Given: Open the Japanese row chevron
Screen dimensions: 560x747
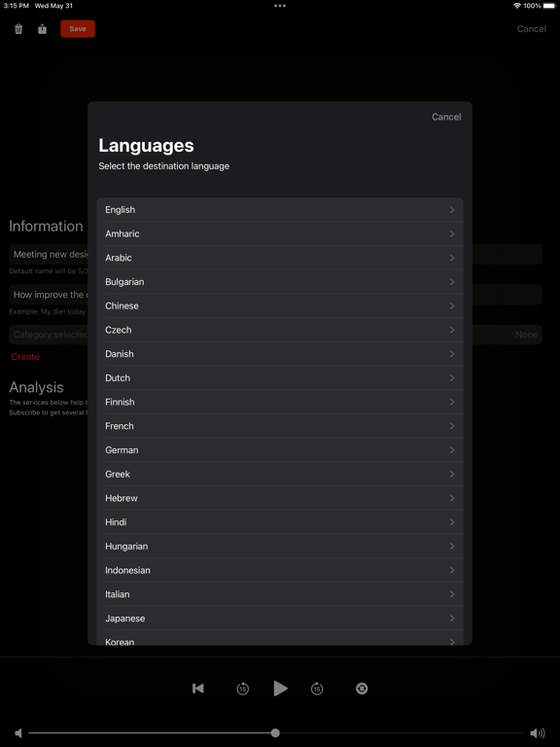Looking at the screenshot, I should pos(452,618).
